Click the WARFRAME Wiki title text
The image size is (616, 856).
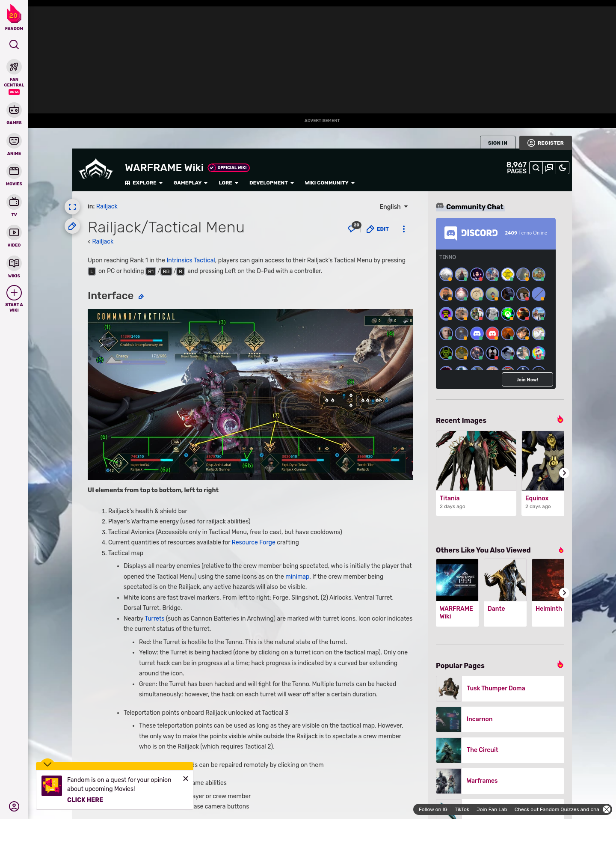coord(164,168)
